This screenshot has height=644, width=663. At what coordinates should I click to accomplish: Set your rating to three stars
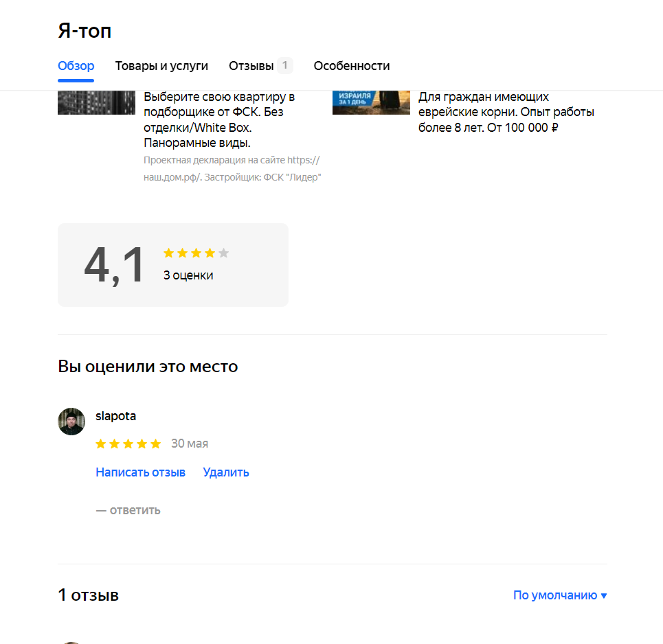pyautogui.click(x=128, y=444)
